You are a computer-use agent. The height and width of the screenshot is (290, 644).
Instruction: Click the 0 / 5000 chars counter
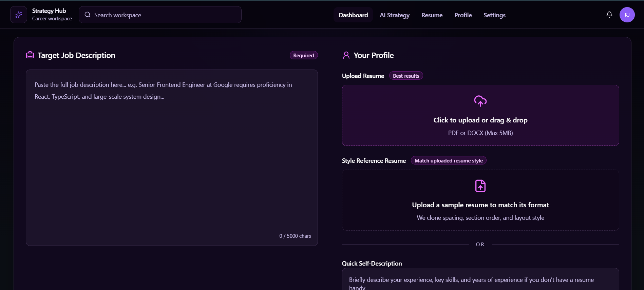point(295,236)
